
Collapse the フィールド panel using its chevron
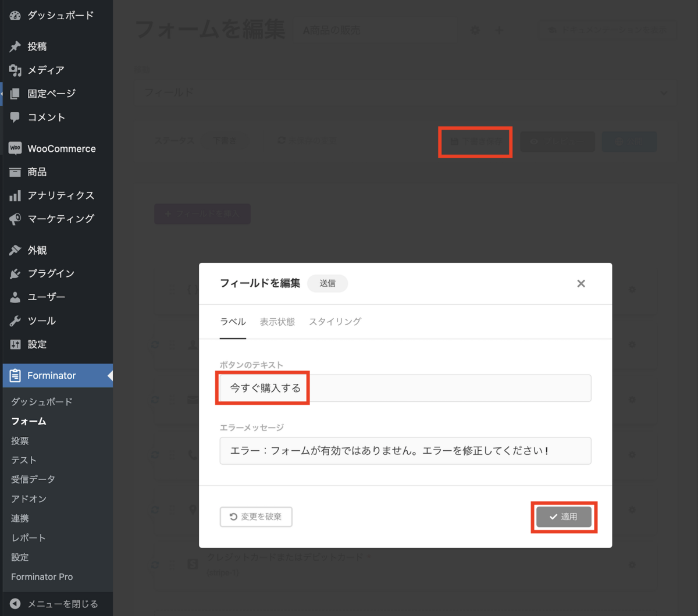pos(664,92)
